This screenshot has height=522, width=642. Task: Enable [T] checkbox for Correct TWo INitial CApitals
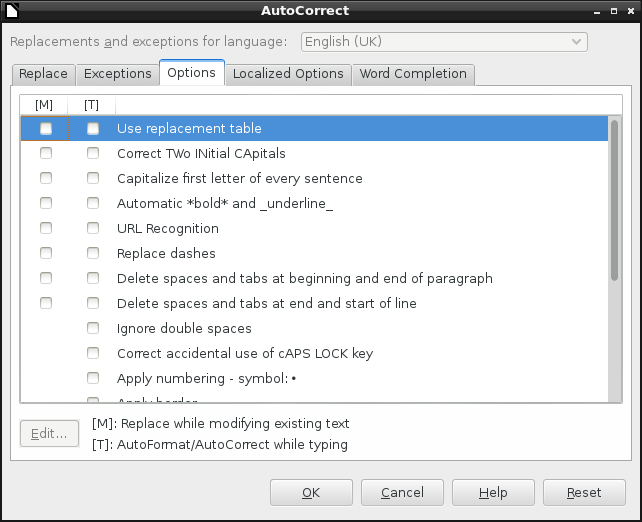93,154
